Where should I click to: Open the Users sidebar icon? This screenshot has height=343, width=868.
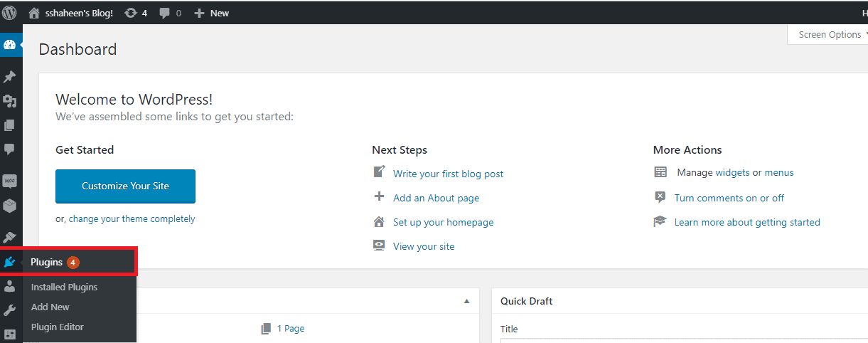click(10, 286)
